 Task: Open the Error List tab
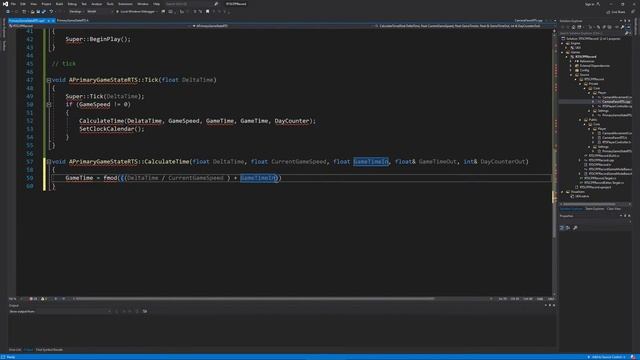tap(15, 350)
